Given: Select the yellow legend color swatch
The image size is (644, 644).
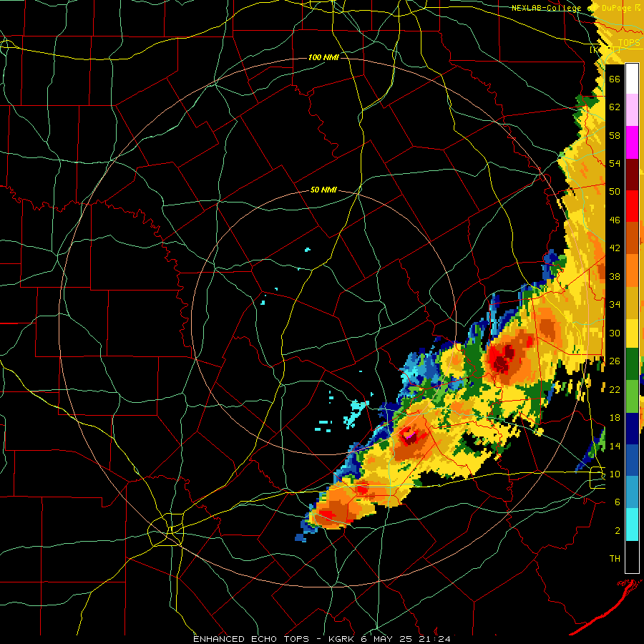Looking at the screenshot, I should coord(632,333).
